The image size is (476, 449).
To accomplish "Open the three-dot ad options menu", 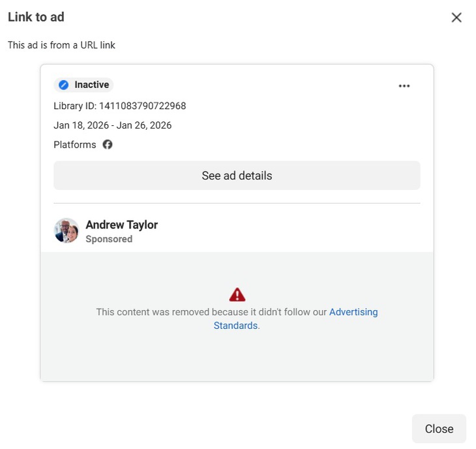I will [x=404, y=86].
